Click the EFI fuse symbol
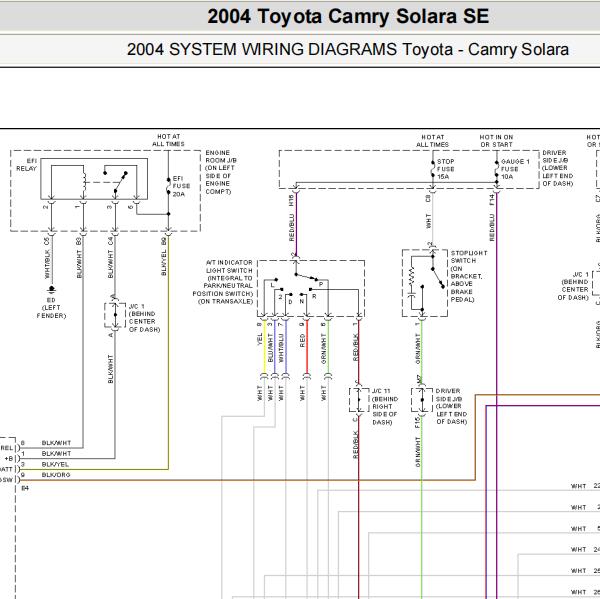Screen dimensions: 600x599 168,186
